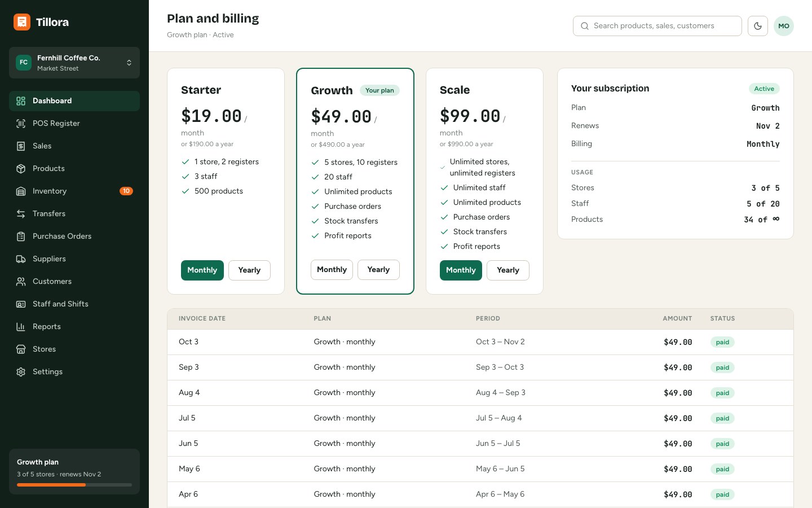Open the Reports section

74,327
